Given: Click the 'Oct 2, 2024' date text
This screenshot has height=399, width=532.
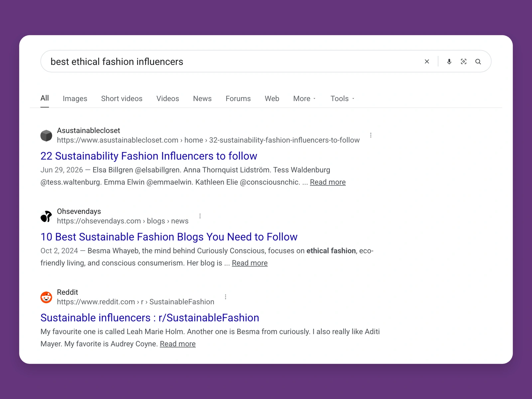Looking at the screenshot, I should click(59, 251).
